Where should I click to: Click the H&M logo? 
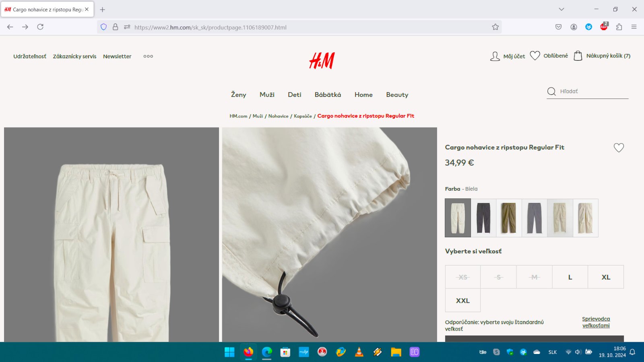[x=322, y=61]
